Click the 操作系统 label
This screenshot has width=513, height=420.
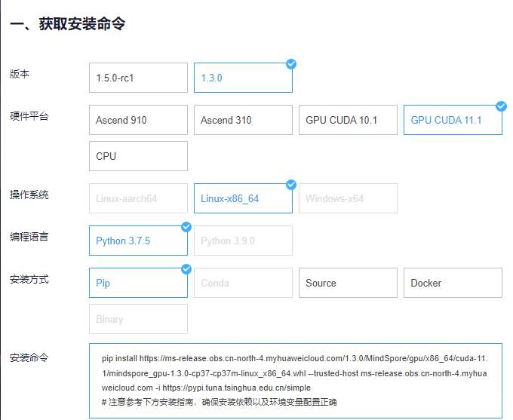tap(29, 195)
